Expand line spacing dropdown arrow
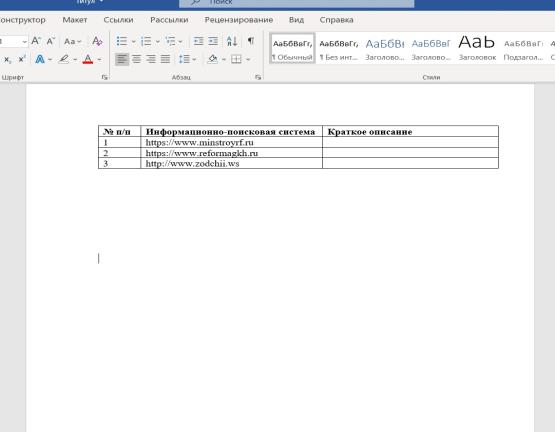The width and height of the screenshot is (555, 432). click(194, 59)
